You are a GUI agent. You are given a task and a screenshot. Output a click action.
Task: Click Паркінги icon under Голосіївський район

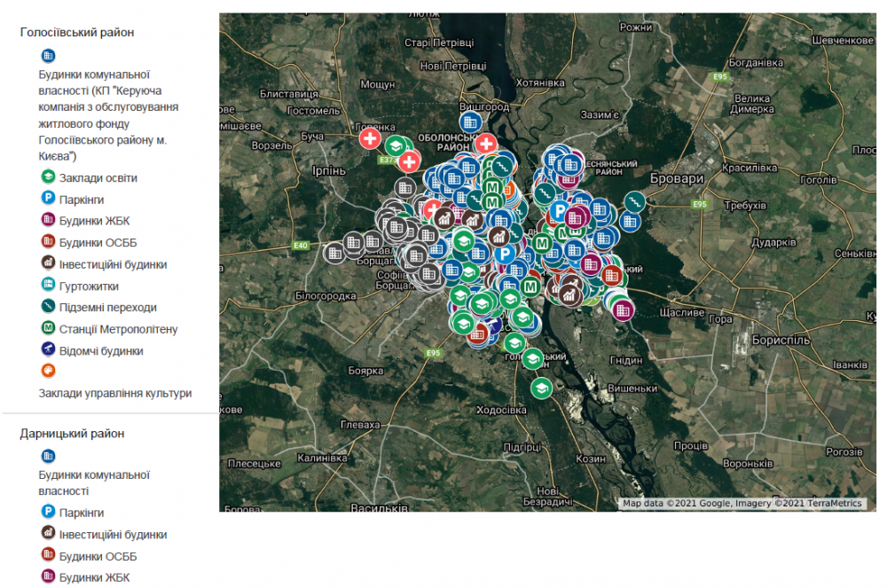coord(48,199)
